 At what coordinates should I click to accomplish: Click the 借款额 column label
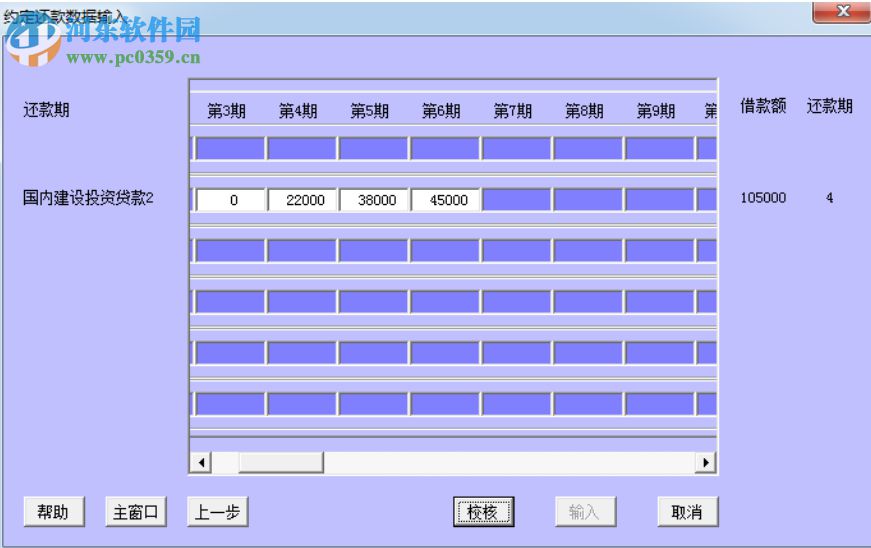click(x=763, y=105)
